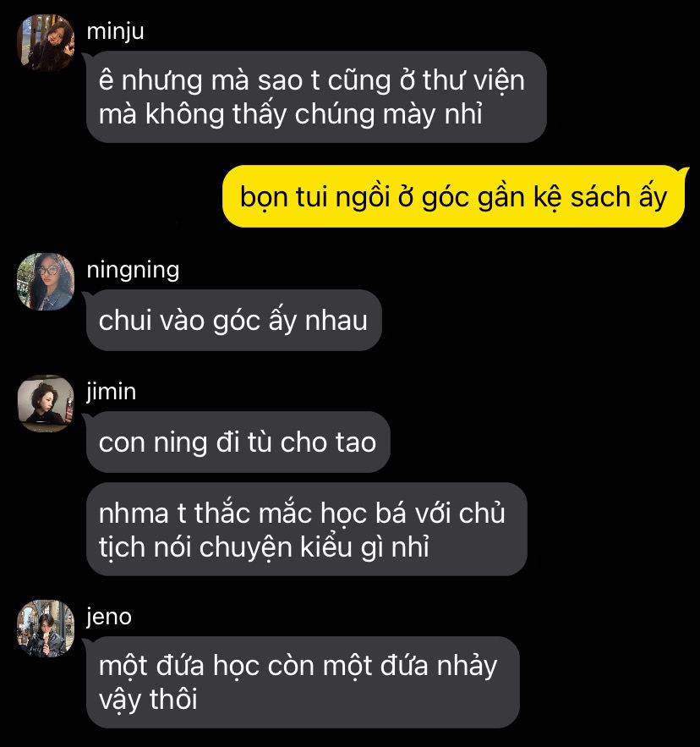The width and height of the screenshot is (700, 747).
Task: Select the ningning username label
Action: (x=133, y=270)
